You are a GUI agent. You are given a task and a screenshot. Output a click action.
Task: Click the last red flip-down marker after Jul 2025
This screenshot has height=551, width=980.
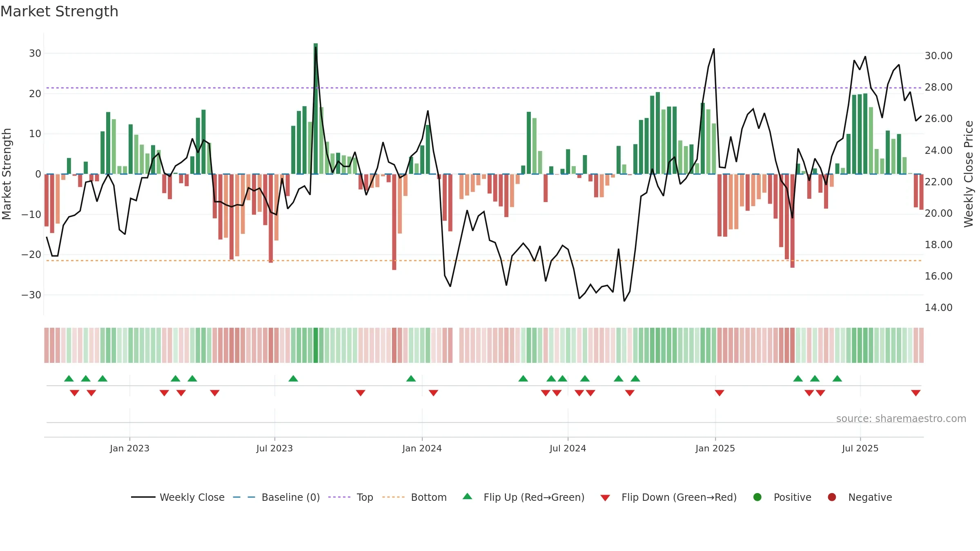coord(915,393)
